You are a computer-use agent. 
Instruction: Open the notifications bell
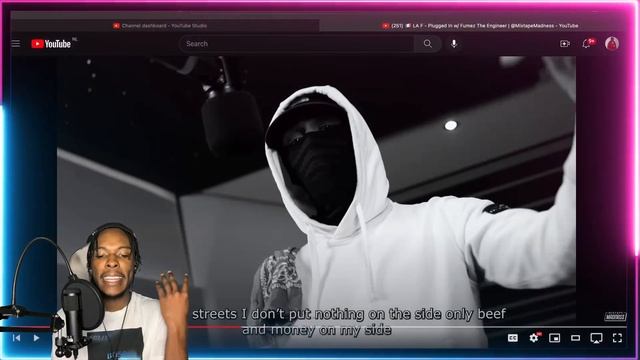[x=587, y=44]
